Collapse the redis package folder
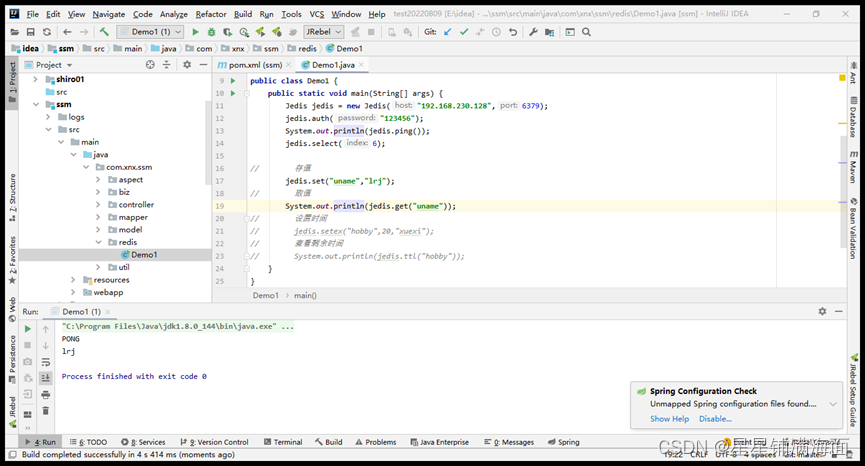 click(x=99, y=242)
